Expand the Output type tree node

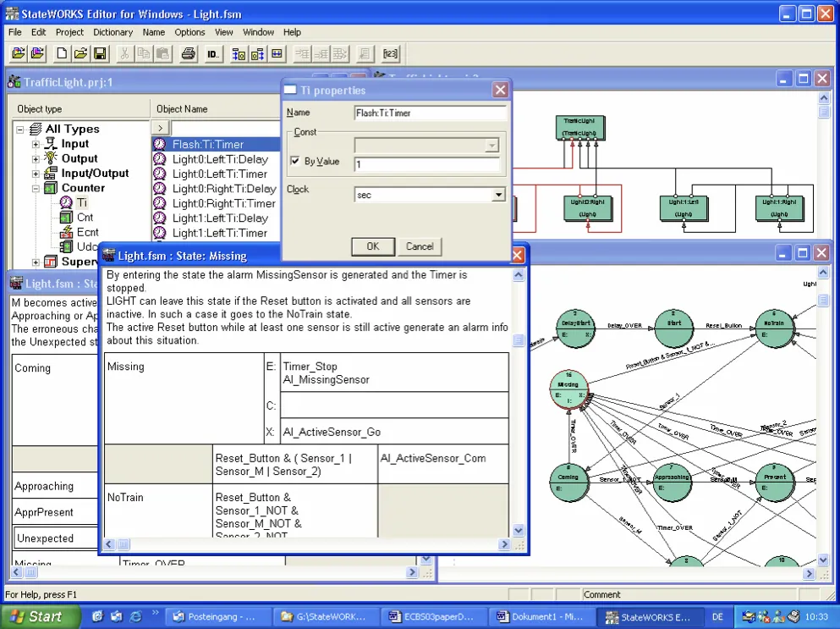pos(36,159)
